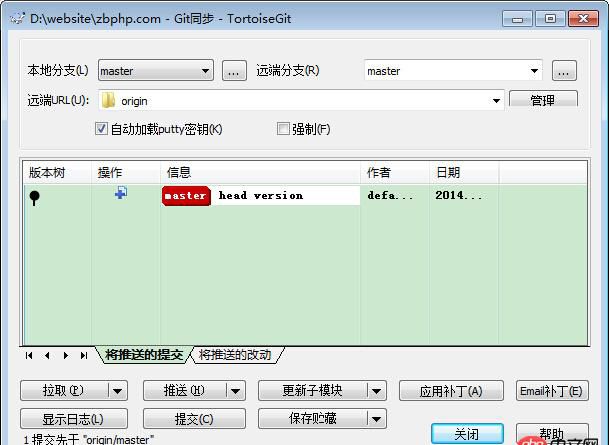Click the 作者 column header
Screen dimensions: 609x445
(x=395, y=172)
